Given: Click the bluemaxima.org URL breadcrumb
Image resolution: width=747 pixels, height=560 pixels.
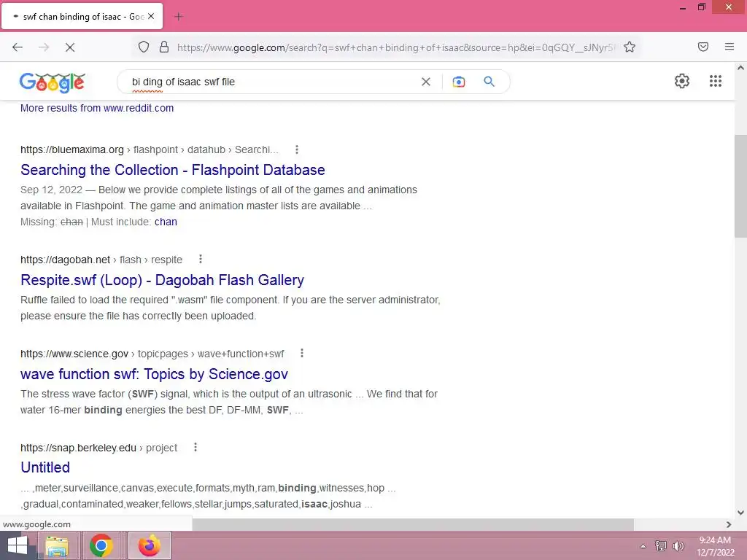Looking at the screenshot, I should (149, 149).
